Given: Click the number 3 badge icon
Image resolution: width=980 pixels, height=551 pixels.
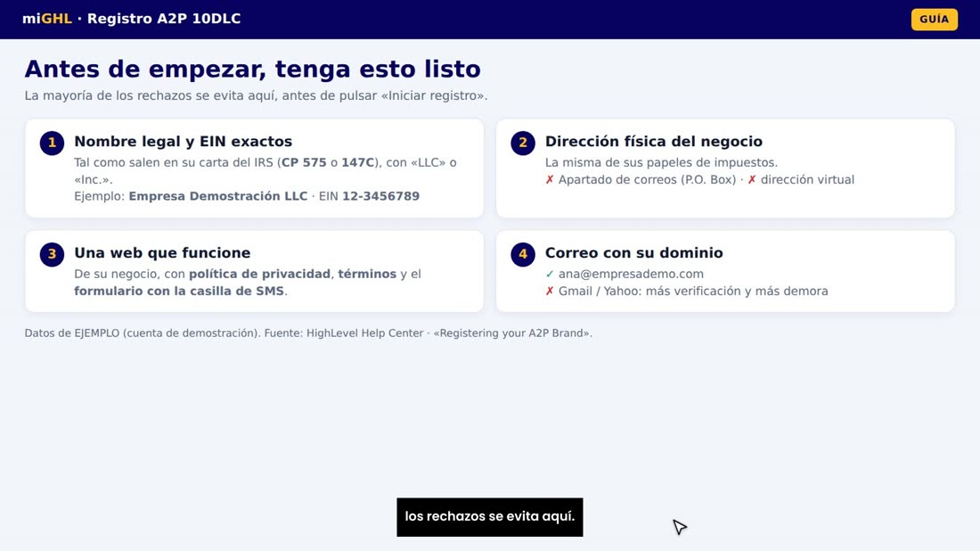Looking at the screenshot, I should (x=52, y=254).
